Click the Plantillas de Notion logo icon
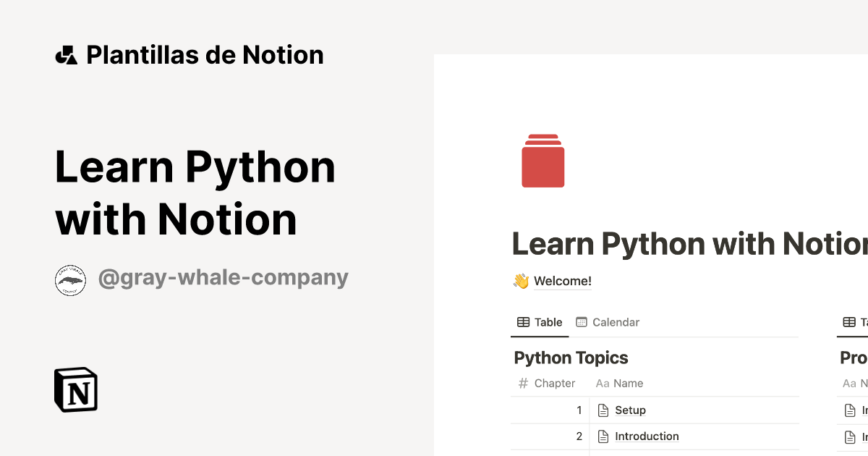The height and width of the screenshot is (456, 868). click(66, 54)
